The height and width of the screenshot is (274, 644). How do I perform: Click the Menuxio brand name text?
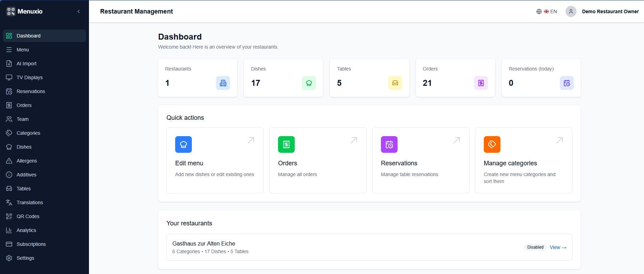[x=30, y=11]
